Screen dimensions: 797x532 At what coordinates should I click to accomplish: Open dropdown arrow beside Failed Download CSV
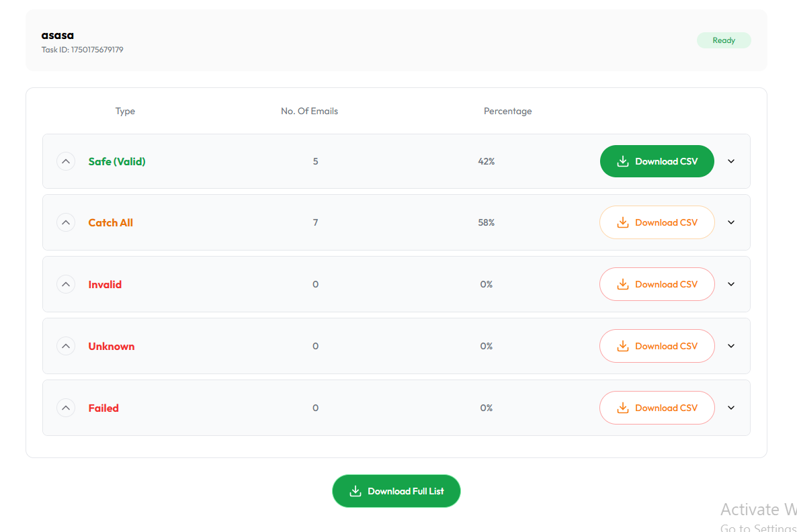point(731,408)
